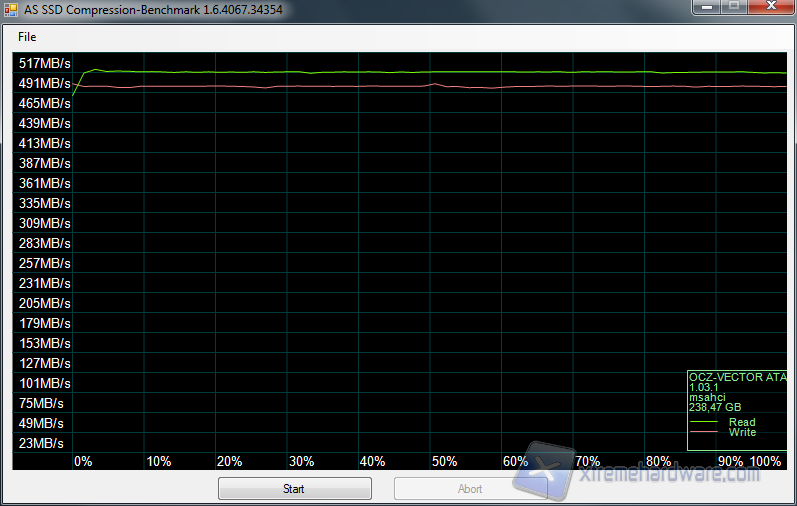
Task: Select the Write label in the legend
Action: pos(742,432)
